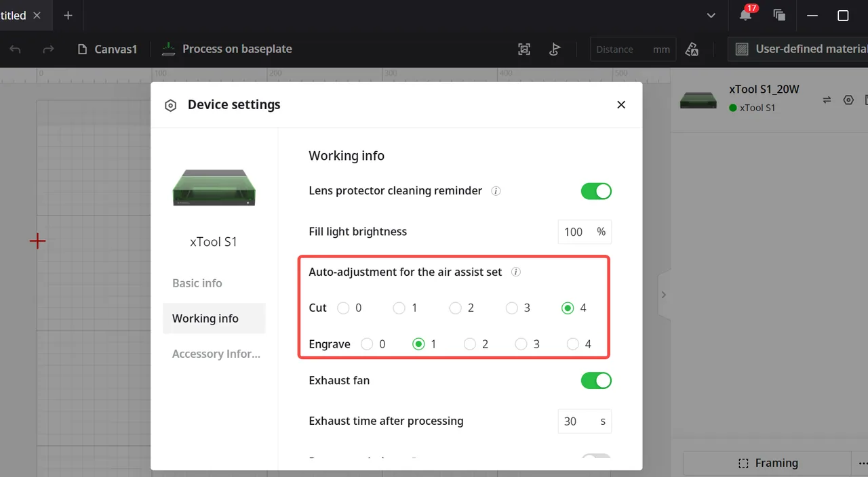Click the switch device arrows icon

(827, 100)
